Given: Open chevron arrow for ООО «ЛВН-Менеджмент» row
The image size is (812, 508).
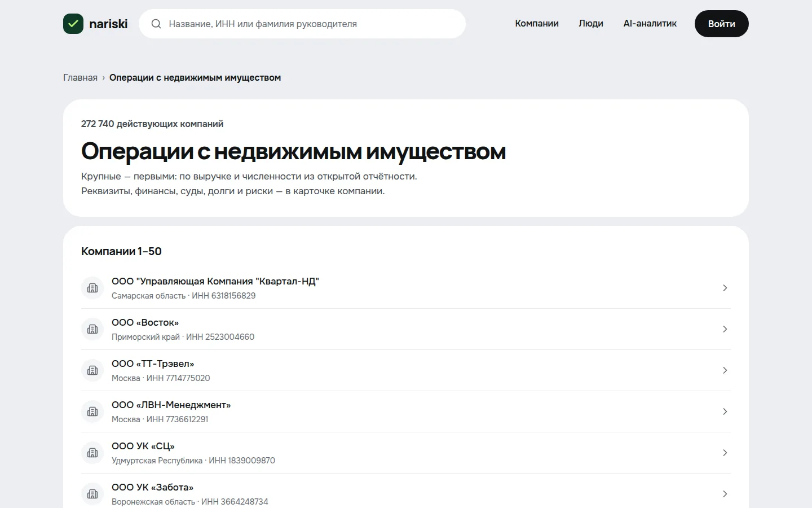Looking at the screenshot, I should [x=725, y=411].
